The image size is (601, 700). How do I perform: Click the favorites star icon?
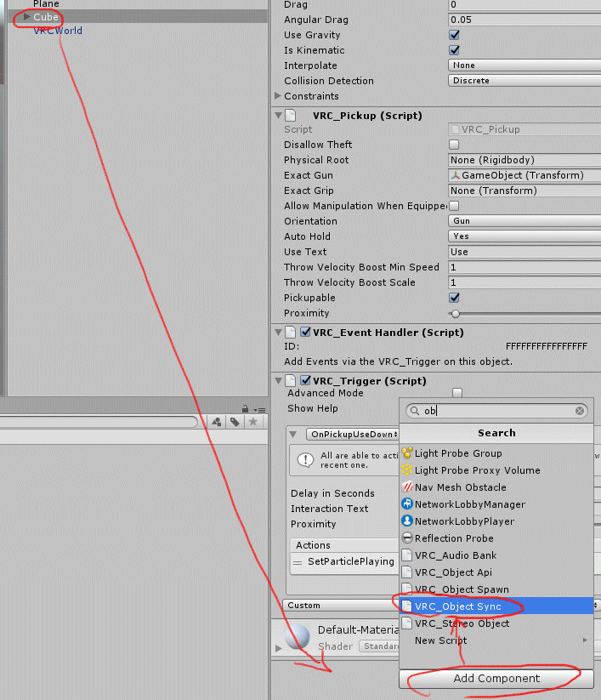[x=253, y=421]
